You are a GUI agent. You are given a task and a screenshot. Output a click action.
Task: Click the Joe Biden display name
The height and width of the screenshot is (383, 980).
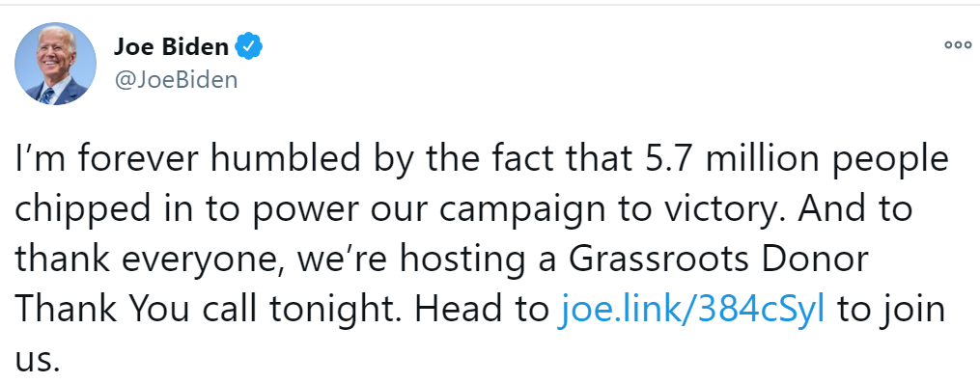click(x=171, y=47)
